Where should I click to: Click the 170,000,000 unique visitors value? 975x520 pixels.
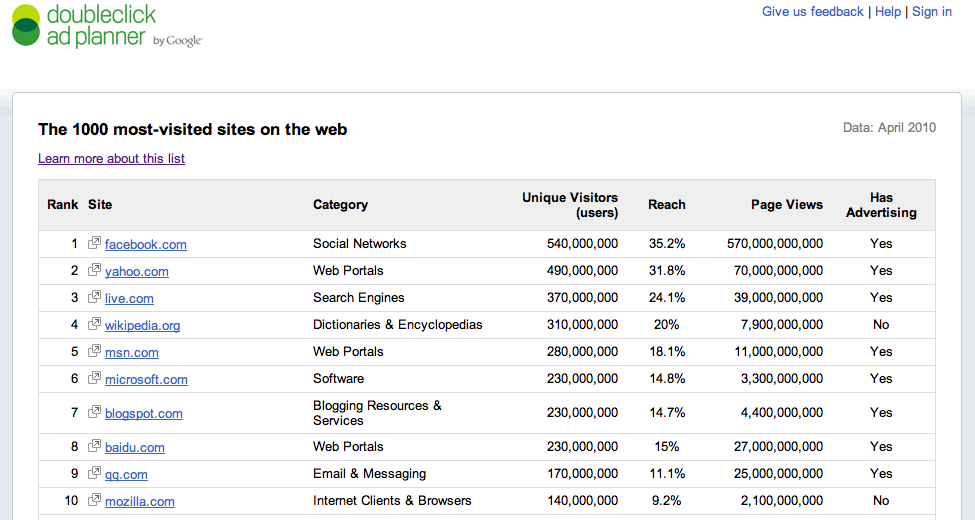[583, 474]
